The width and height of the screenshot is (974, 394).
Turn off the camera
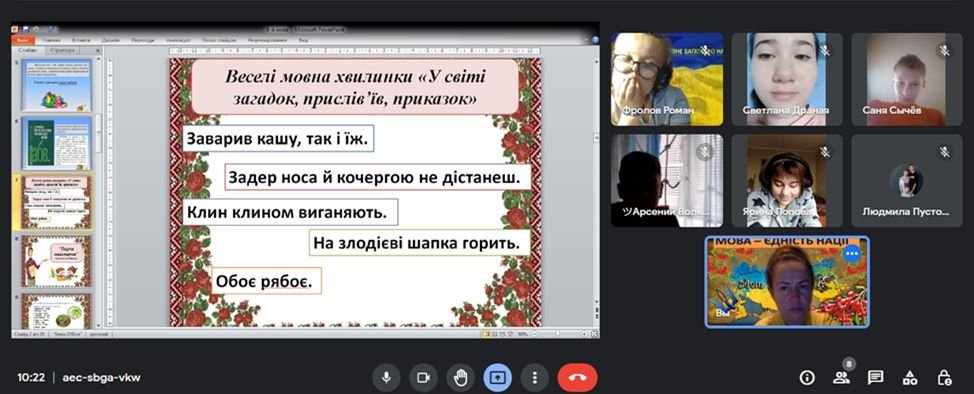423,377
